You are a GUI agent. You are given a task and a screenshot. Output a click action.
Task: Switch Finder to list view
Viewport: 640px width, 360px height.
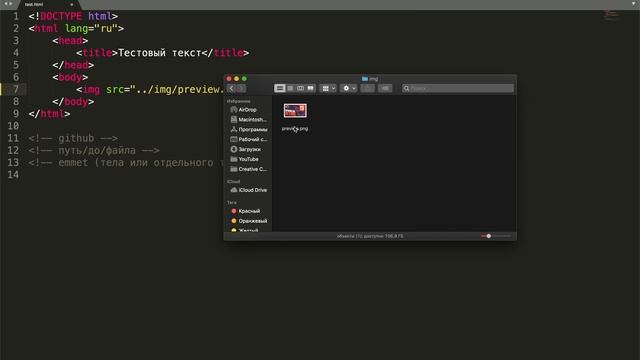click(x=290, y=88)
